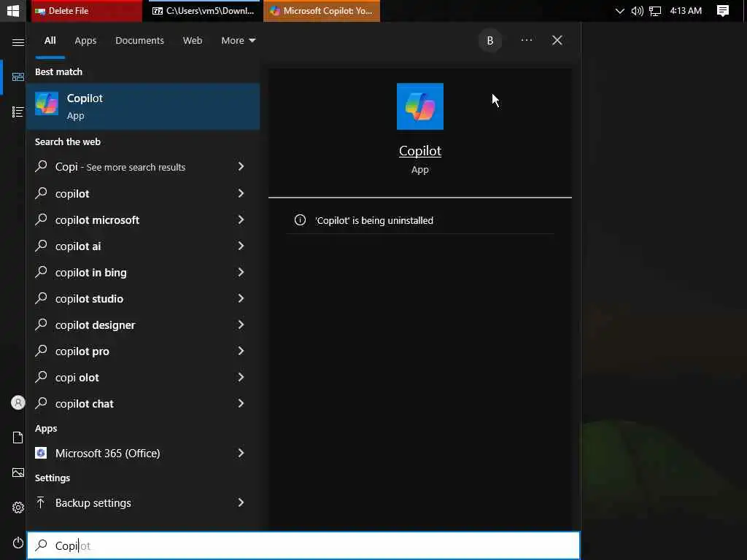Click the Power icon in sidebar
Screen dimensions: 747x560
click(18, 542)
